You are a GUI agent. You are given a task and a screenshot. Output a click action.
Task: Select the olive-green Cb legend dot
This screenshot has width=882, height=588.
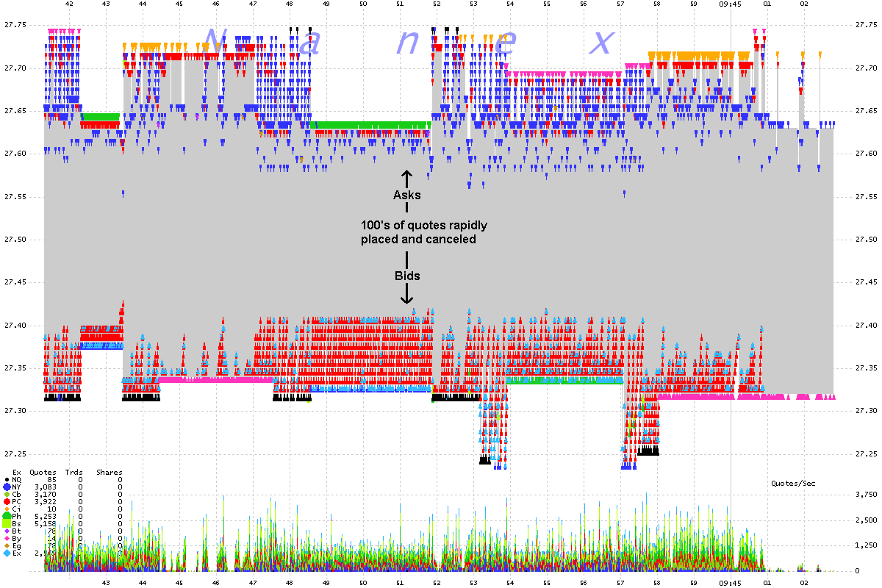click(6, 494)
